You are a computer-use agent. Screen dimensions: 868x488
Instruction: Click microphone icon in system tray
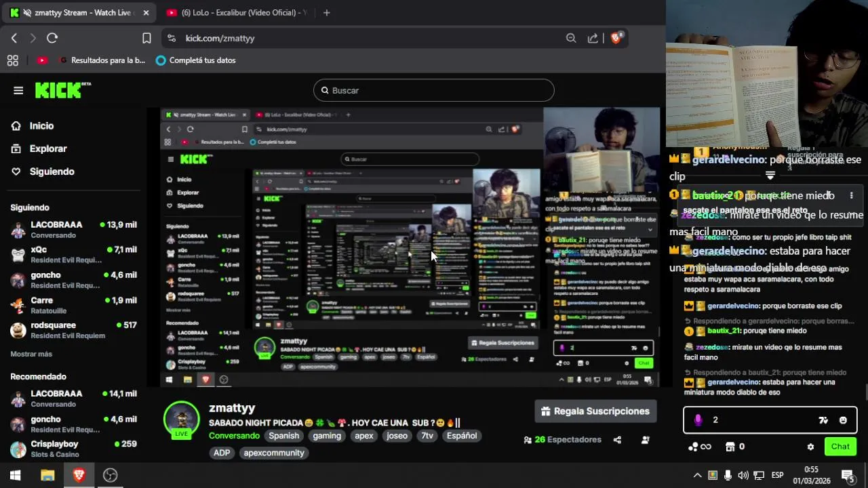[x=728, y=476]
